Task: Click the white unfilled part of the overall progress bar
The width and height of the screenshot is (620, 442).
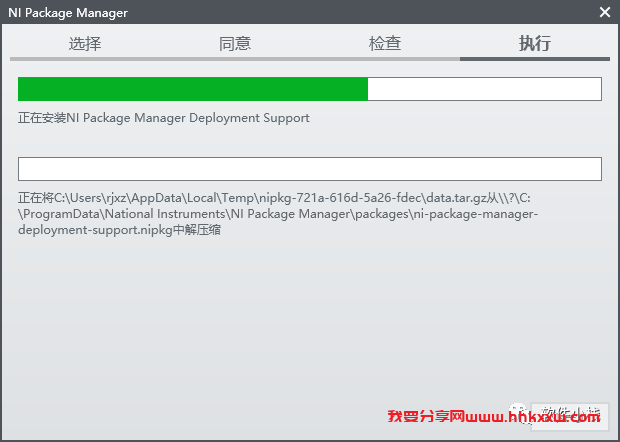Action: pos(484,89)
